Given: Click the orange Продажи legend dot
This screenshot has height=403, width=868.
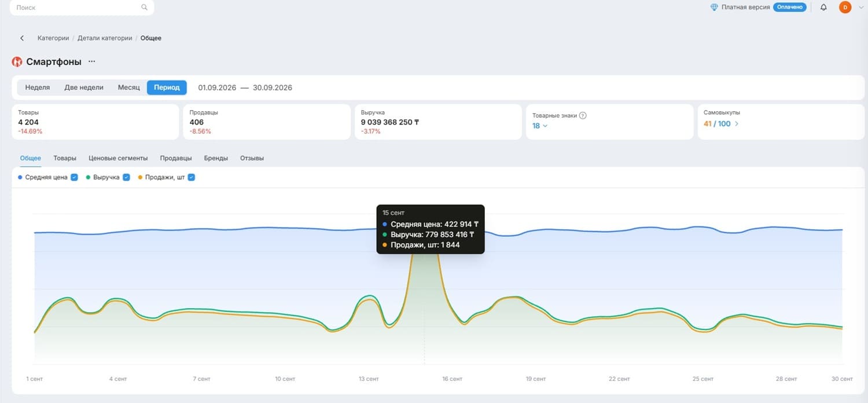Looking at the screenshot, I should click(x=140, y=177).
